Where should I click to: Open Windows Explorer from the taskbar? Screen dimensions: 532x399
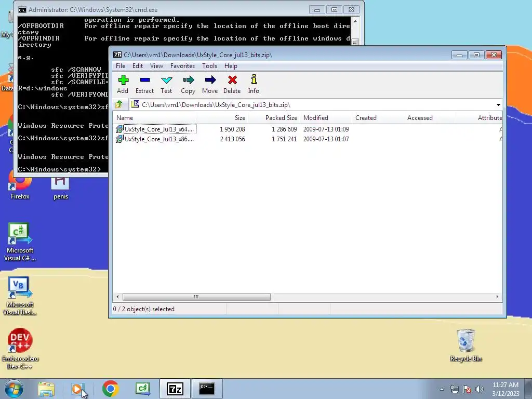click(x=46, y=389)
